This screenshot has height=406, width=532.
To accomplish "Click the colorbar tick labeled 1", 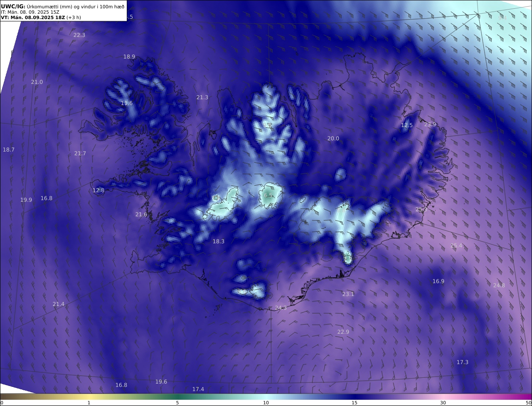I will [89, 403].
